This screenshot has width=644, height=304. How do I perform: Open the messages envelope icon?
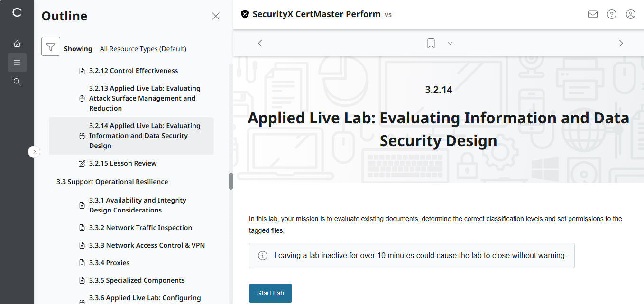(x=592, y=14)
